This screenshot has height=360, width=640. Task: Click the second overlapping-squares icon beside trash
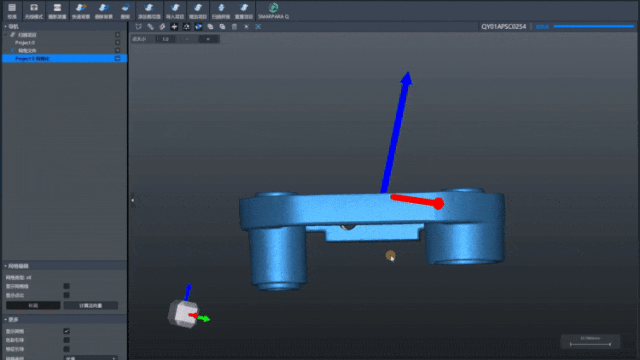point(222,27)
